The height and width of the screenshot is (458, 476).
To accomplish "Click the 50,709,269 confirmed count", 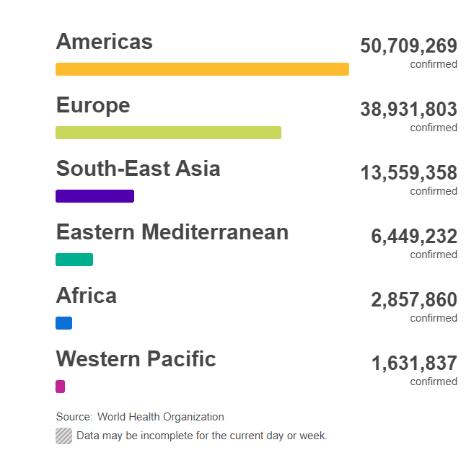I will click(x=409, y=46).
